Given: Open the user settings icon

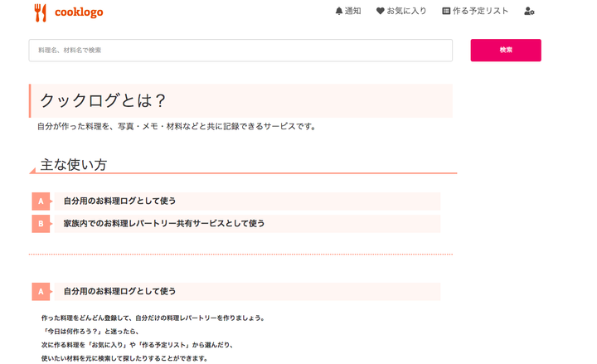Looking at the screenshot, I should [529, 12].
